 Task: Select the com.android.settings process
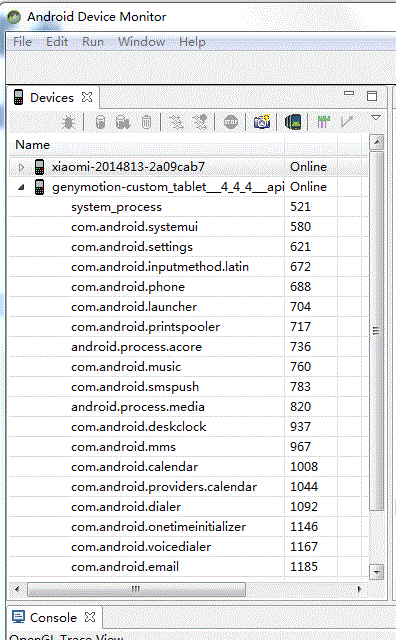tap(132, 247)
